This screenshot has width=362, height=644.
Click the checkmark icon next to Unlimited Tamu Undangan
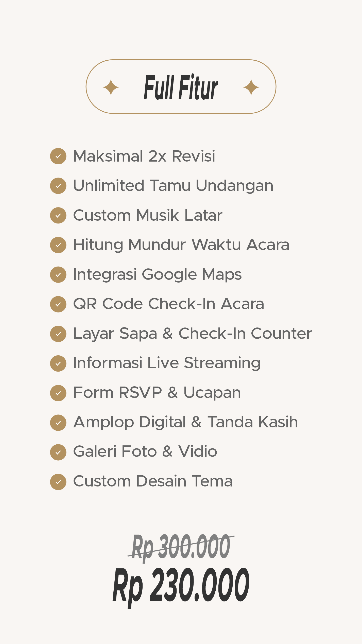click(58, 186)
